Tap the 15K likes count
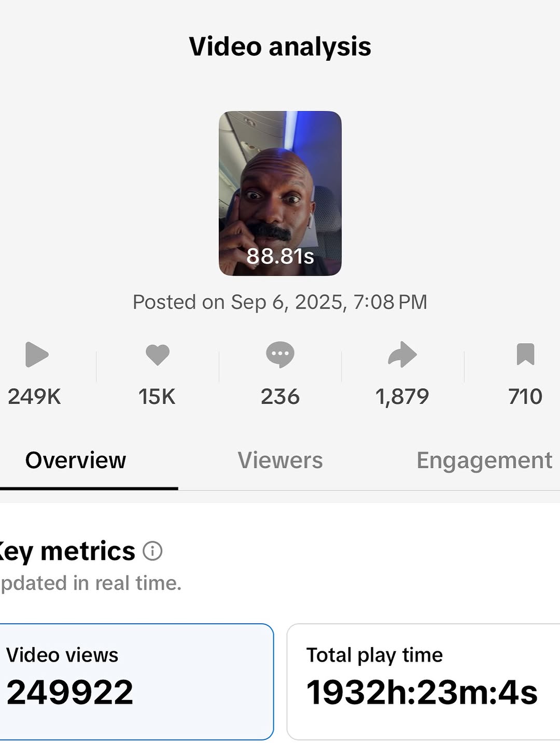 [x=157, y=397]
